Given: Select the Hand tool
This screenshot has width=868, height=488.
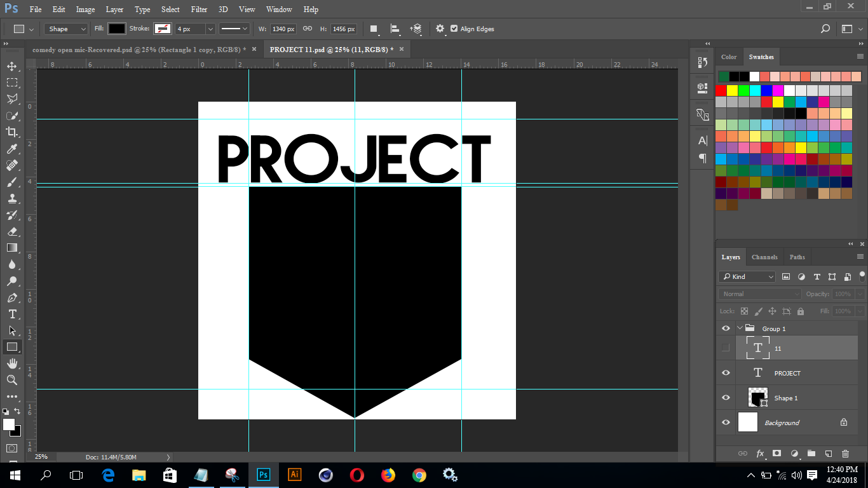Looking at the screenshot, I should pyautogui.click(x=12, y=363).
